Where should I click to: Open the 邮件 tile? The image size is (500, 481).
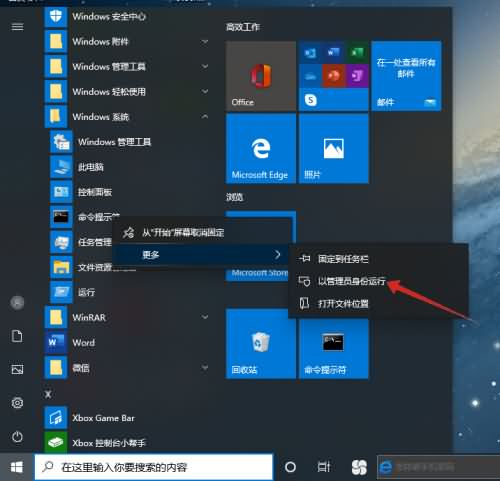[x=406, y=76]
